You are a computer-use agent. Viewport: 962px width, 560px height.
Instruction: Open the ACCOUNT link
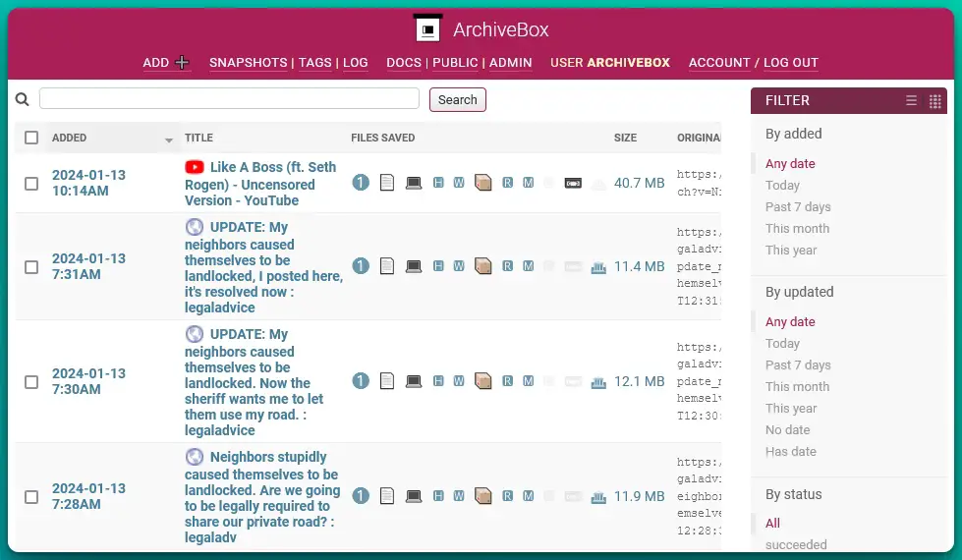719,63
